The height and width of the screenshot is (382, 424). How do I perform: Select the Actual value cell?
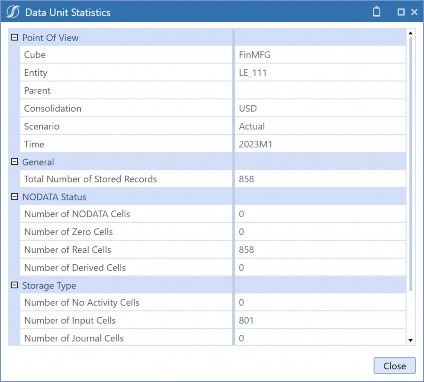click(320, 126)
